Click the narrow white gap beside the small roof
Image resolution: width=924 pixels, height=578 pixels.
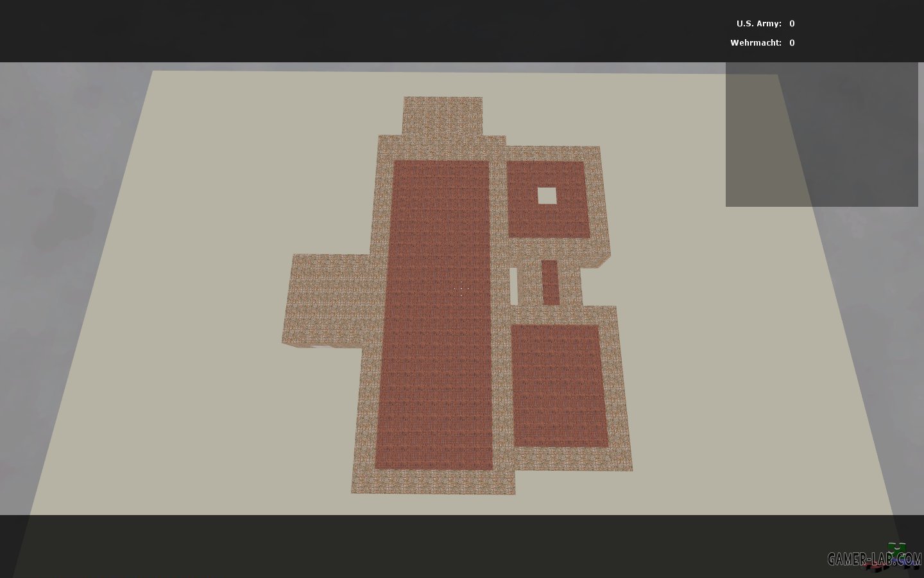513,286
